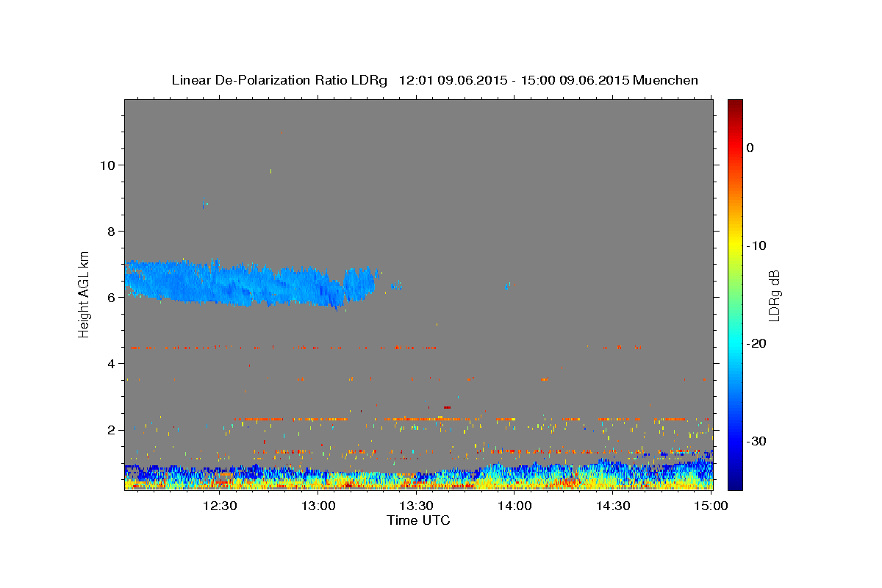Screen dimensions: 882x588
Task: Click the height tick label 6
Action: click(111, 297)
